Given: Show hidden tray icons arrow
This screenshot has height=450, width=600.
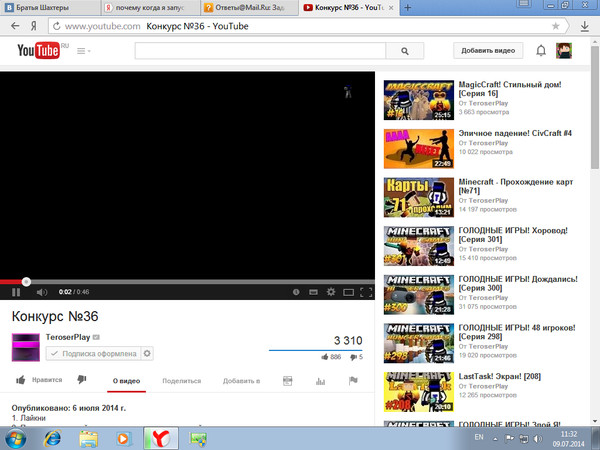Looking at the screenshot, I should (495, 439).
